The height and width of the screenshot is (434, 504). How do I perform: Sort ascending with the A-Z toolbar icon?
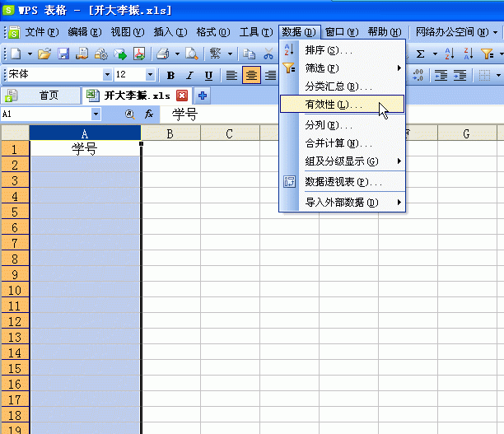click(x=450, y=54)
